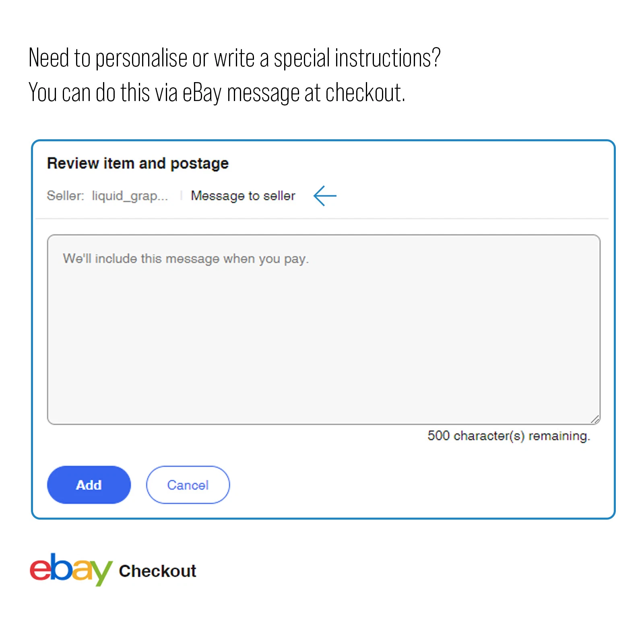Viewport: 644px width, 644px height.
Task: Click the eBay message at checkout line
Action: point(217,93)
